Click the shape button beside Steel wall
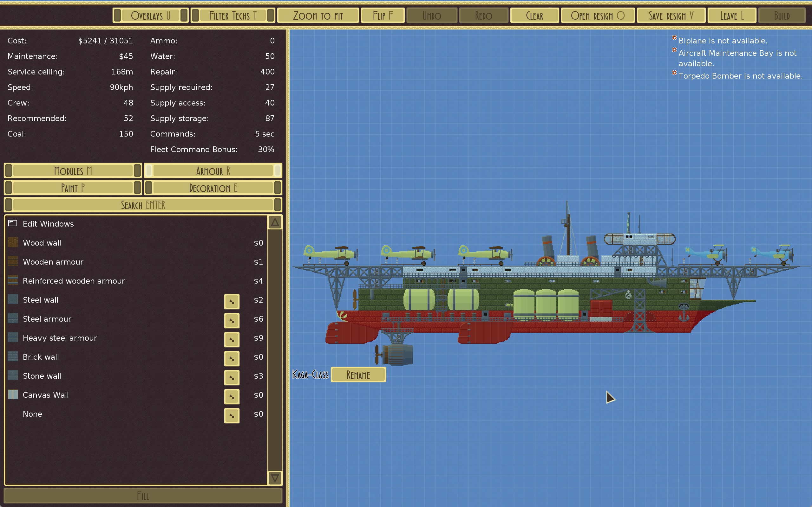Screen dimensions: 812x507 (x=232, y=301)
